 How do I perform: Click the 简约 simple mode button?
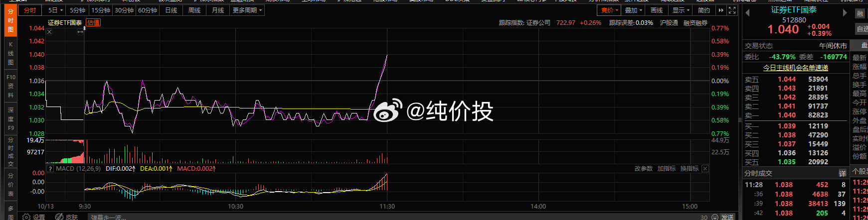click(703, 10)
